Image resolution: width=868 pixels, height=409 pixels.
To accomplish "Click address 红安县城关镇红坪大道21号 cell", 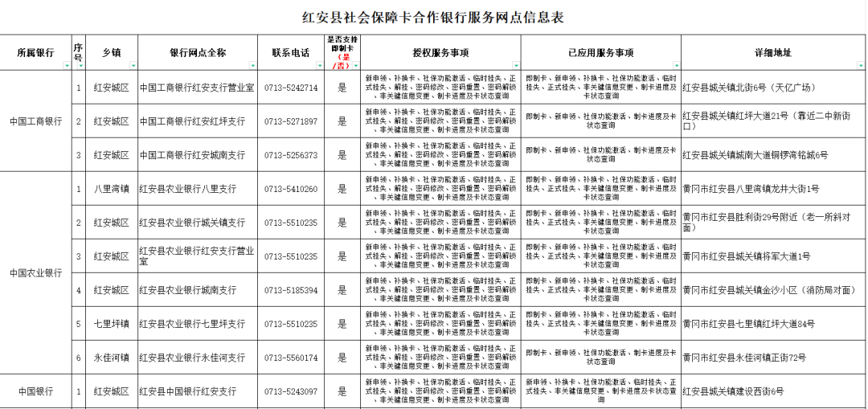I will [x=774, y=121].
